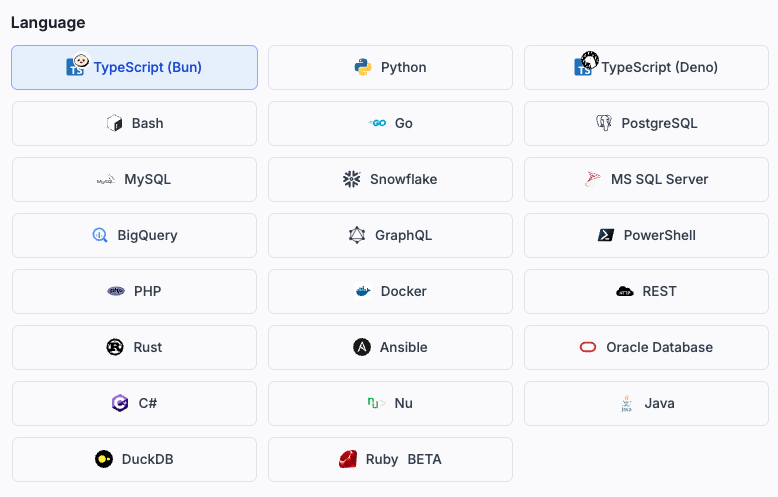Click the C# purple hexagon icon
The image size is (778, 497).
point(120,403)
